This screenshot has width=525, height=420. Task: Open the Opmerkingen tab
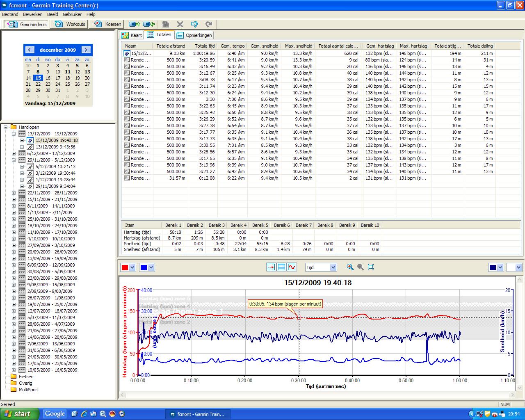coord(194,35)
